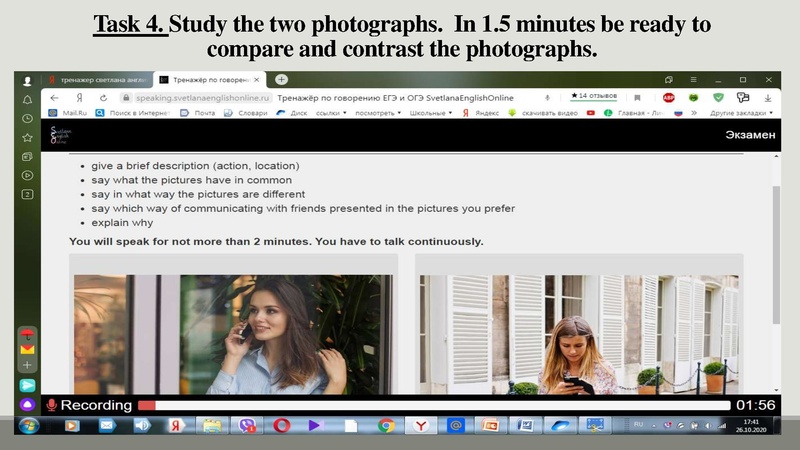The width and height of the screenshot is (800, 450).
Task: Open the 'Другие закладки' bookmarks dropdown
Action: pos(739,113)
